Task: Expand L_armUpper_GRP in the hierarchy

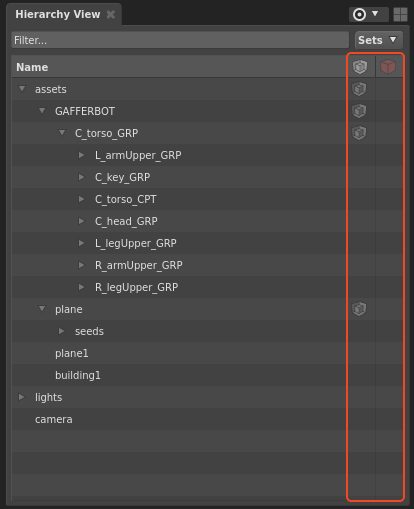Action: click(x=81, y=155)
